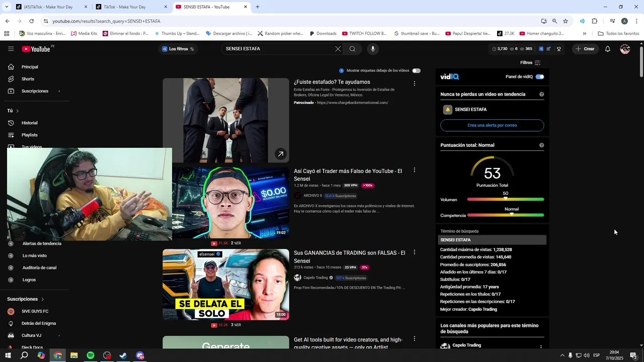Open Chrome zoom magnifier icon
This screenshot has width=644, height=362.
[554, 21]
